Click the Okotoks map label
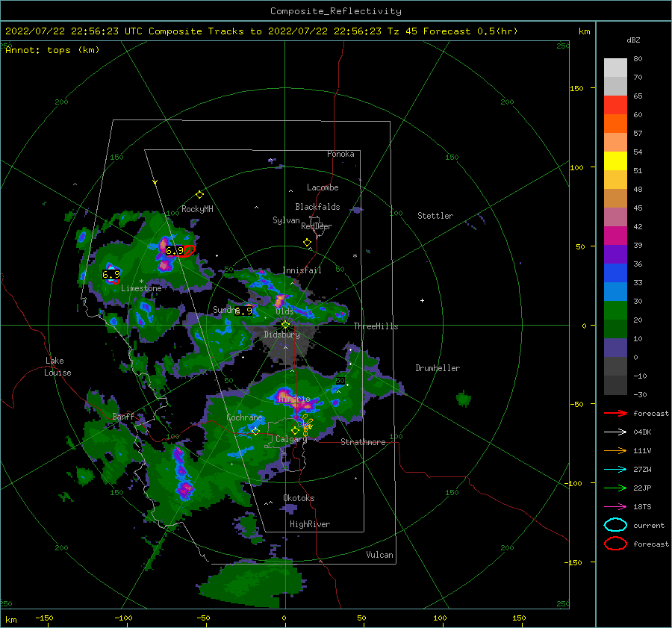 click(299, 498)
